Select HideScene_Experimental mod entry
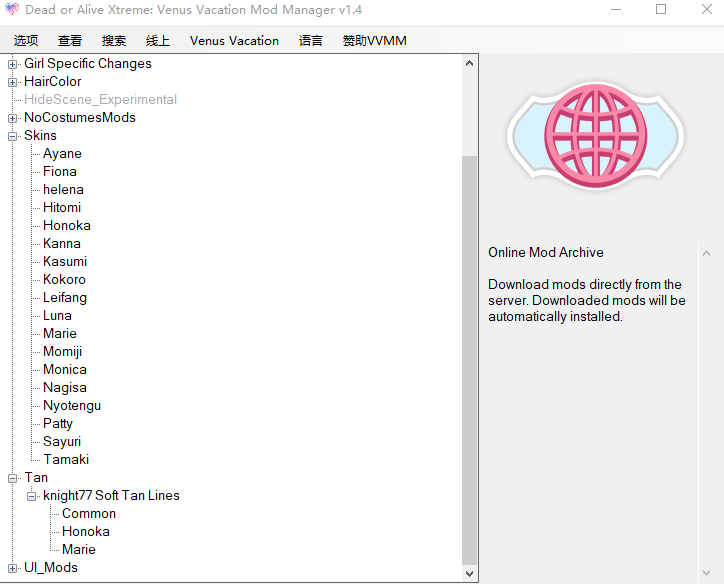The height and width of the screenshot is (584, 724). pos(100,100)
